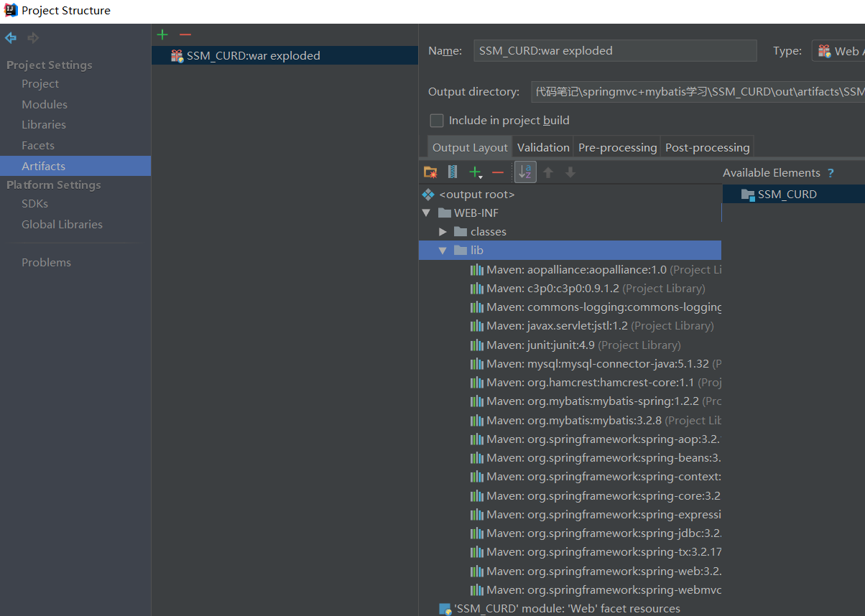
Task: Open the Pre-processing tab
Action: [x=617, y=147]
